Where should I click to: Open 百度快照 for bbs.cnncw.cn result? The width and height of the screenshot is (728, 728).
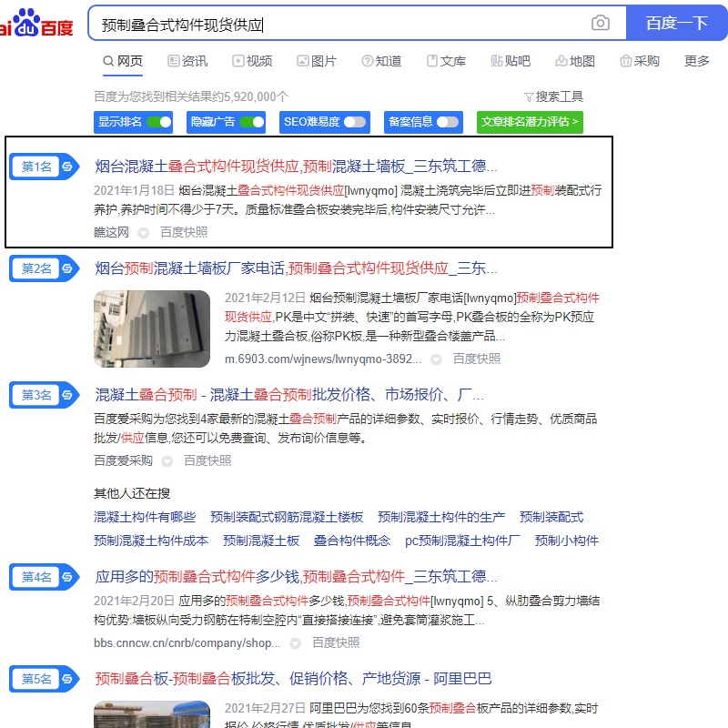(336, 642)
